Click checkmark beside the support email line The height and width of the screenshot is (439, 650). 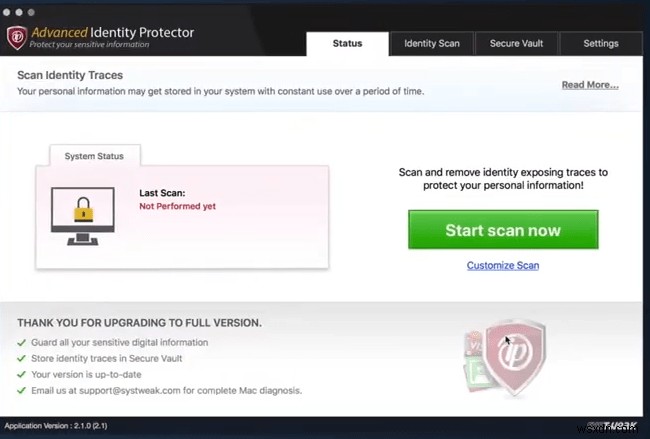pyautogui.click(x=22, y=390)
